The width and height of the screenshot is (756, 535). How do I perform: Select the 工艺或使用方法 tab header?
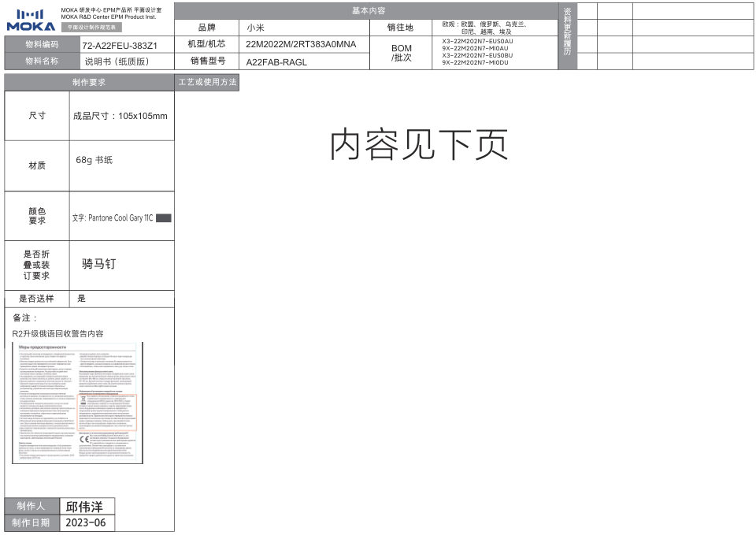pos(207,82)
